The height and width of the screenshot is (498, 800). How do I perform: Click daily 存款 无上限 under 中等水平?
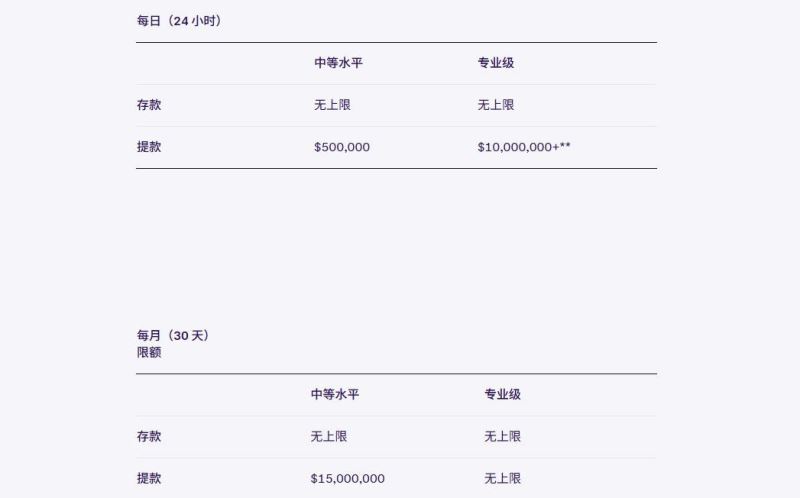332,105
